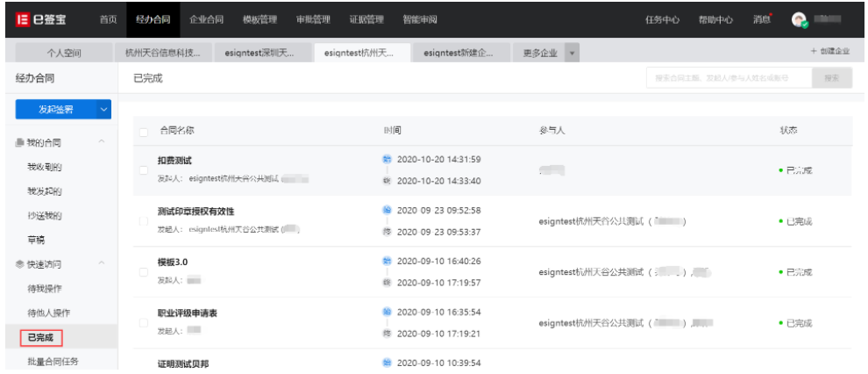Open 智能审阅 menu
This screenshot has height=374, width=868.
(420, 20)
